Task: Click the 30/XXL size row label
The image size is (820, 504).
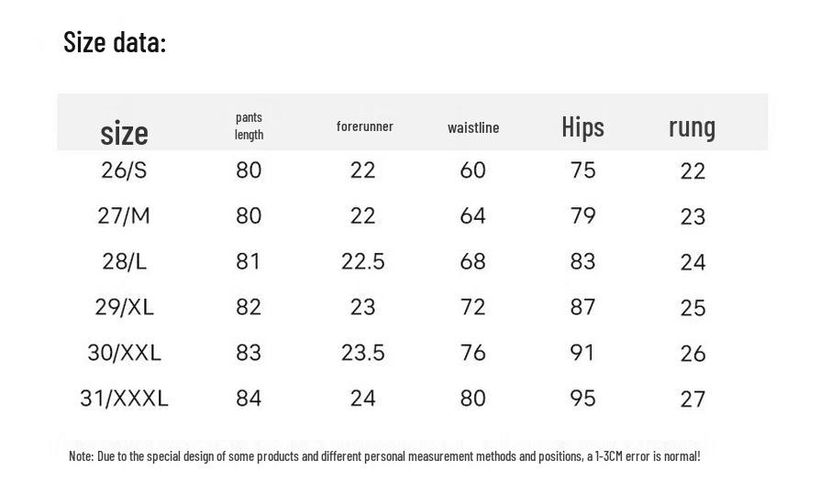Action: pyautogui.click(x=124, y=353)
